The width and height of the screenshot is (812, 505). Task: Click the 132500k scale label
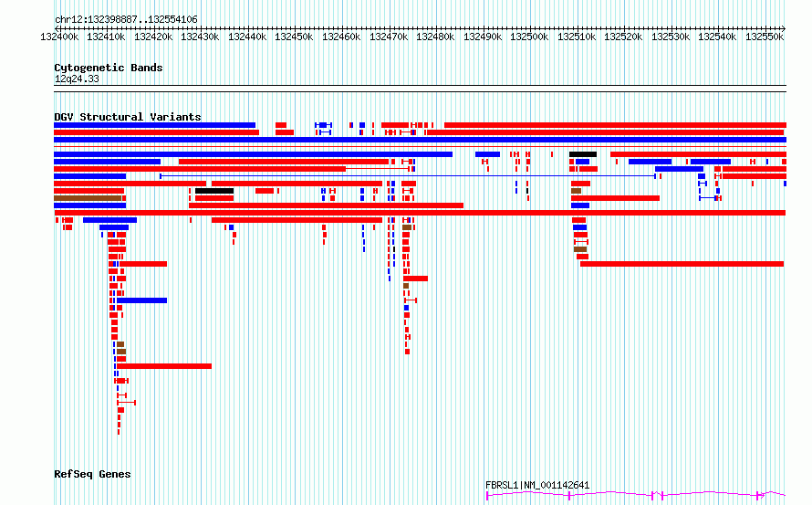point(529,37)
